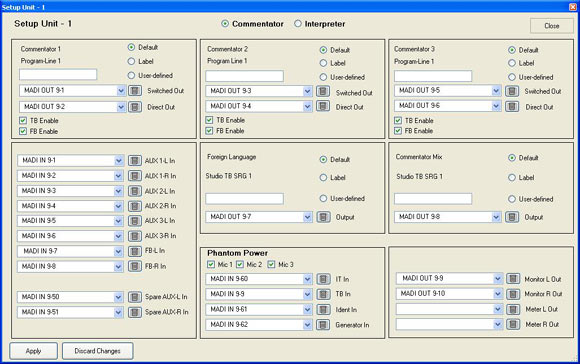Screen dimensions: 580x364
Task: Click the Commentator 1 label text field
Action: pyautogui.click(x=58, y=74)
